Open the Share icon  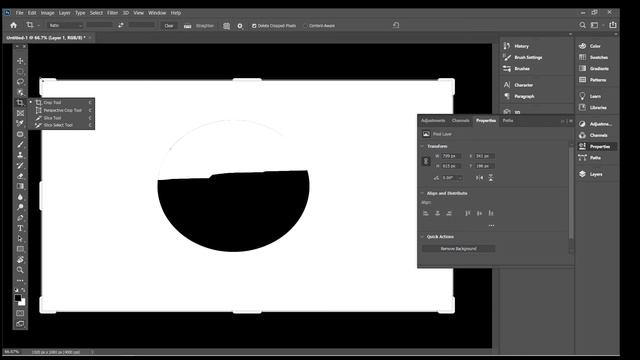pos(613,25)
